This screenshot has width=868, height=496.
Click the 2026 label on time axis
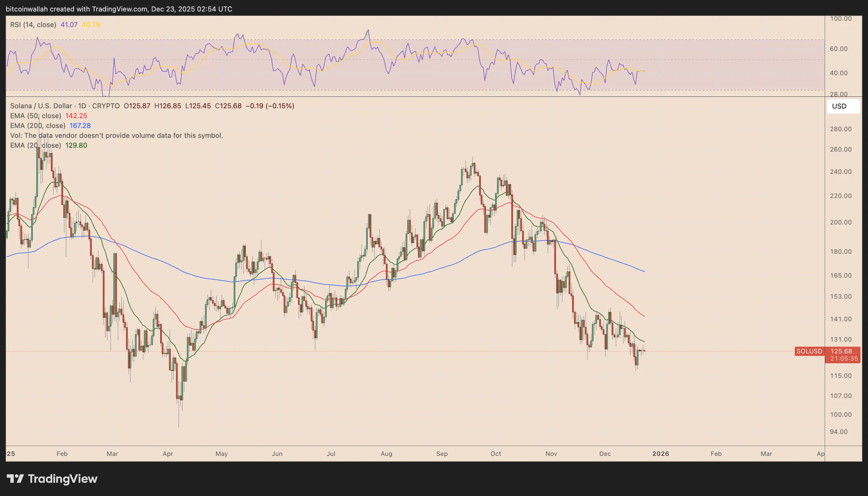(x=660, y=454)
